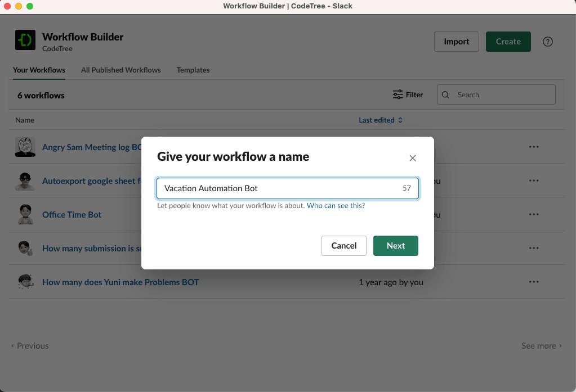Click the Workflow Builder heading
This screenshot has width=576, height=392.
(83, 37)
